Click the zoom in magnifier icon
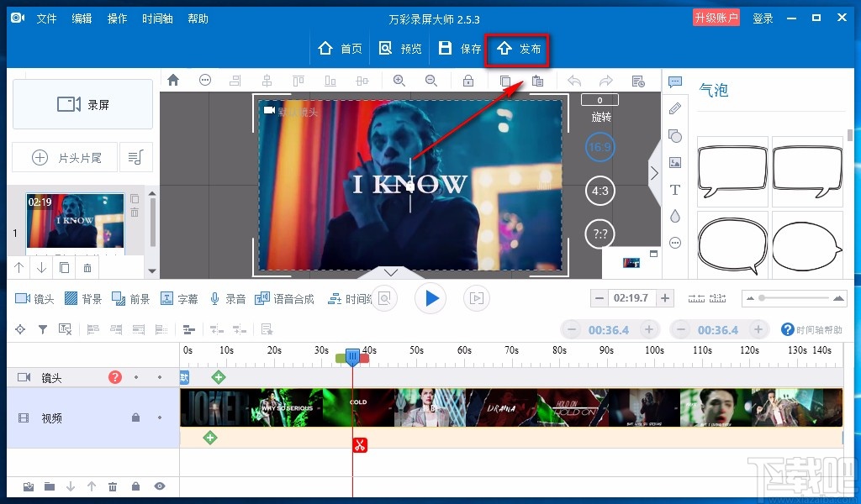861x504 pixels. (x=399, y=81)
